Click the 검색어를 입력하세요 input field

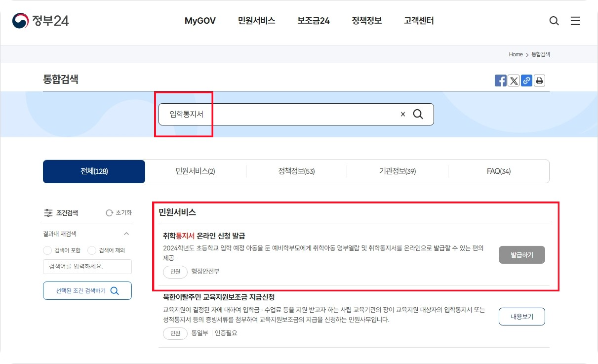point(87,266)
